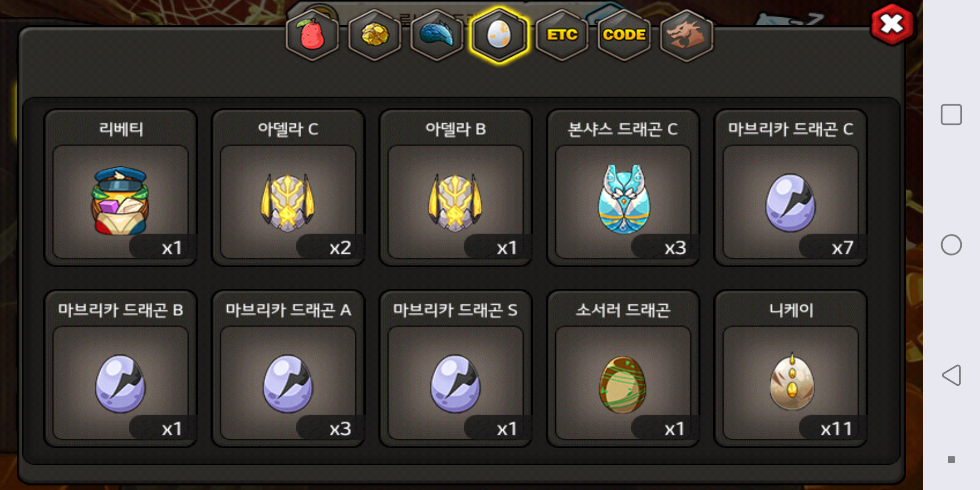Screen dimensions: 980x490
Task: Pick the 아델라 B egg
Action: 456,188
